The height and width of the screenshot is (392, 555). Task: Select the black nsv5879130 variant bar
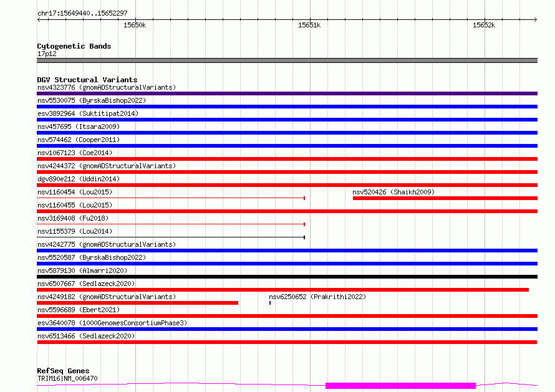287,277
